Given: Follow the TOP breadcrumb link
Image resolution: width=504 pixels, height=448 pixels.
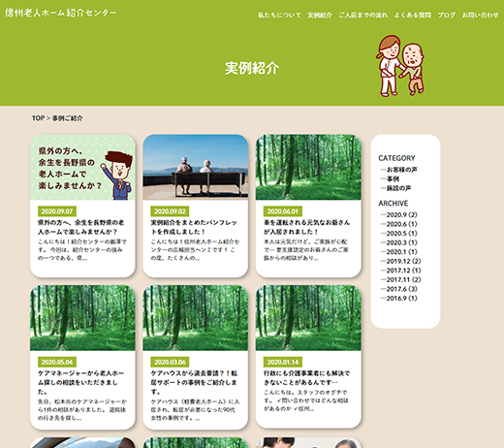Looking at the screenshot, I should coord(38,118).
